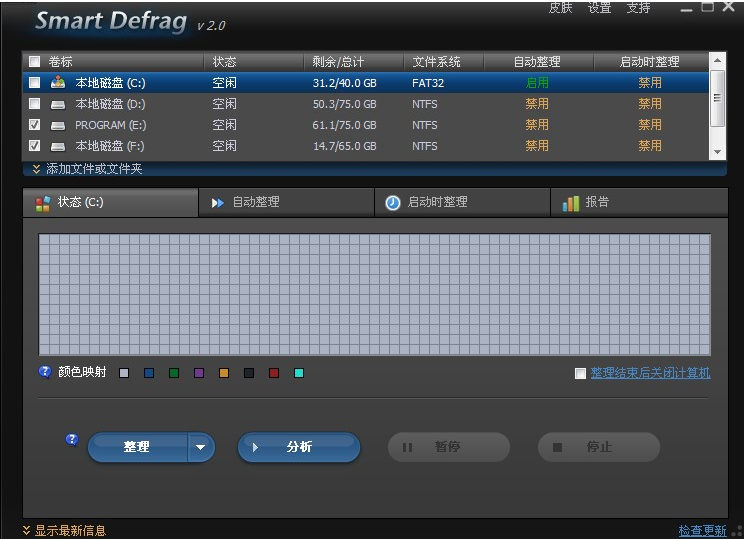Image resolution: width=744 pixels, height=541 pixels.
Task: Click the help icon beside the 整理 button
Action: [x=72, y=439]
